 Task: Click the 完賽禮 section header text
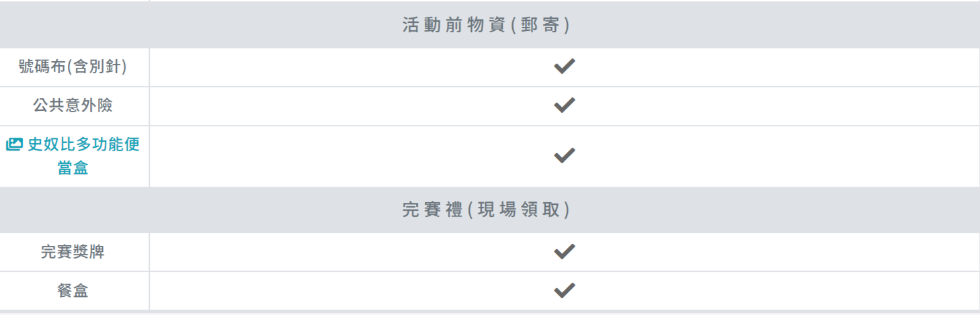[434, 210]
